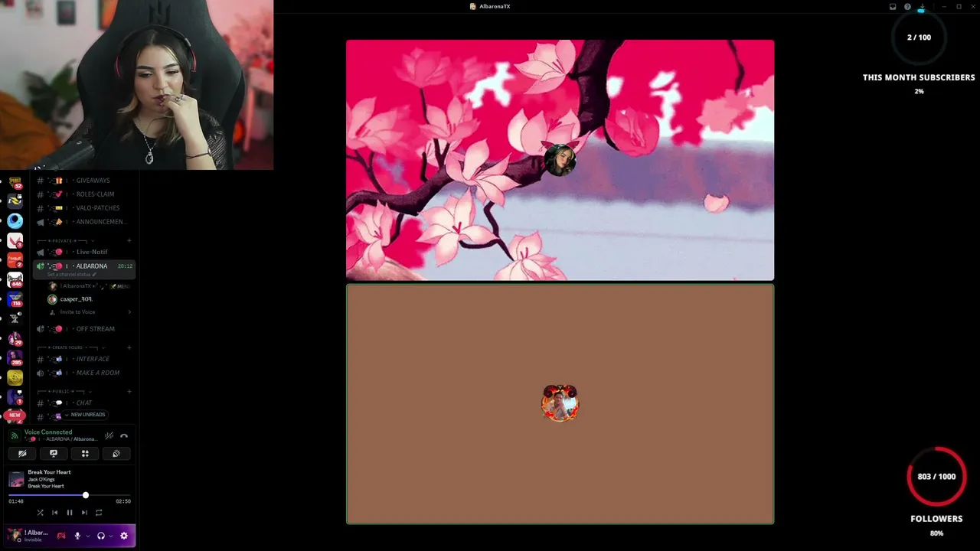Open the Discord inbox icon

[x=893, y=7]
